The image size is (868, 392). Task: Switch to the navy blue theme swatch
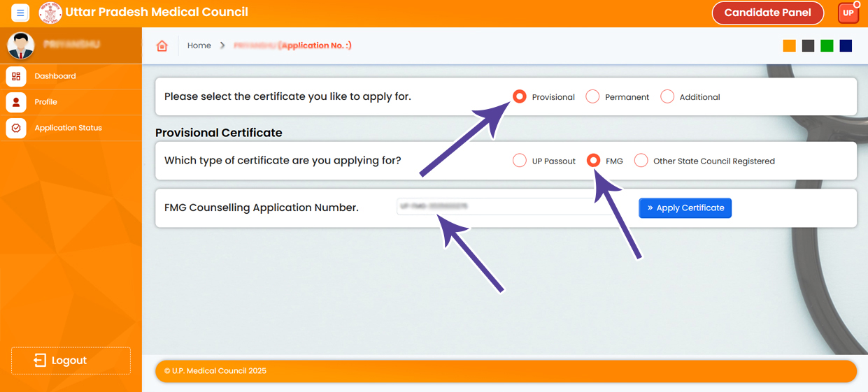coord(846,46)
